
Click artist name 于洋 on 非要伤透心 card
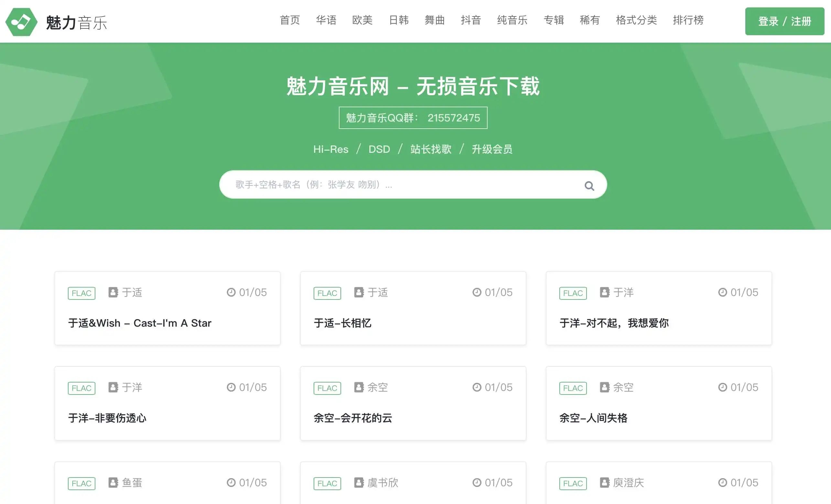132,387
